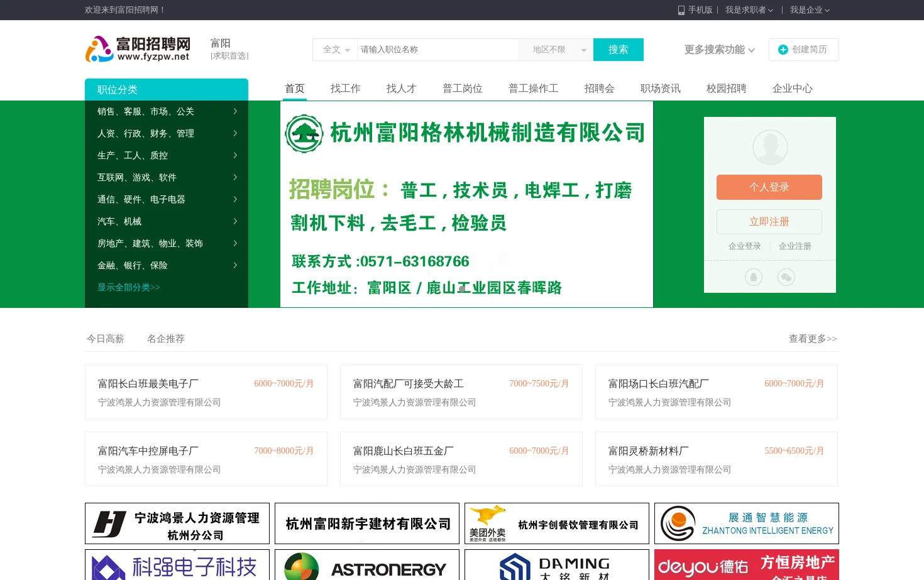The width and height of the screenshot is (924, 580).
Task: Go to the 首页 nav tab
Action: (x=295, y=89)
